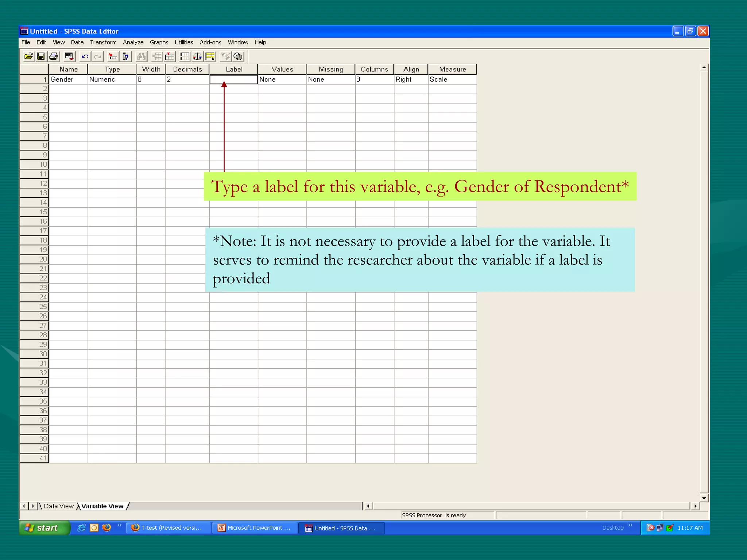Screen dimensions: 747x560
Task: Switch to T-test Firefox taskbar button
Action: [169, 528]
